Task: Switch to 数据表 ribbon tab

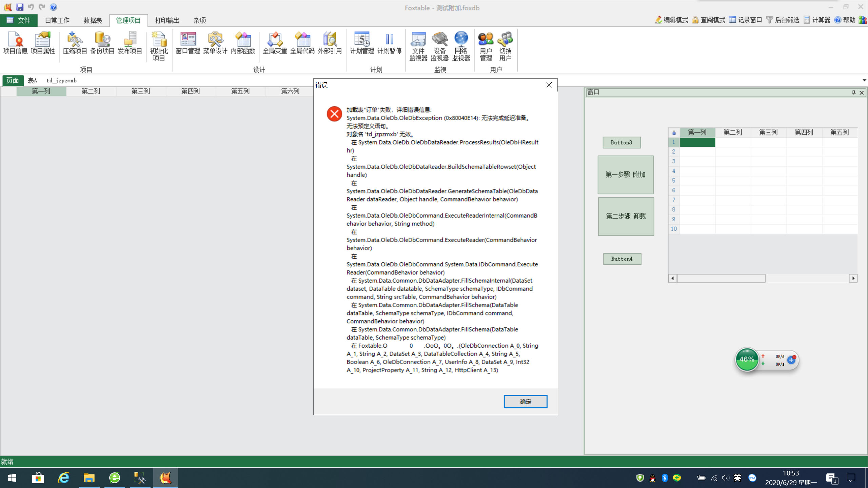Action: pos(93,20)
